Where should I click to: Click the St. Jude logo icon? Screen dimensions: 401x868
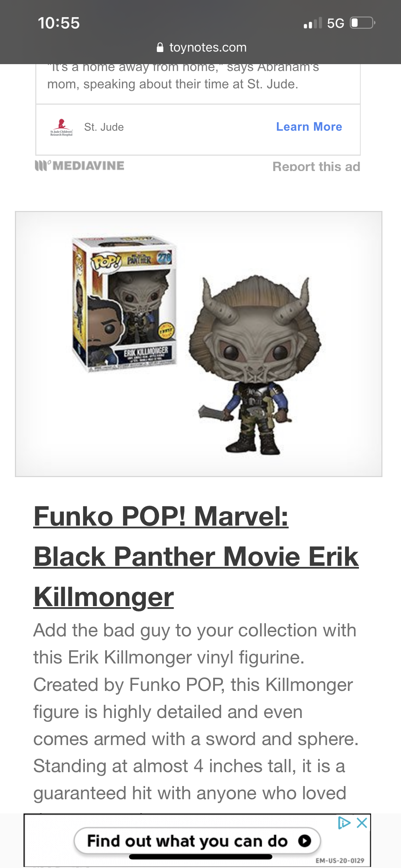61,127
